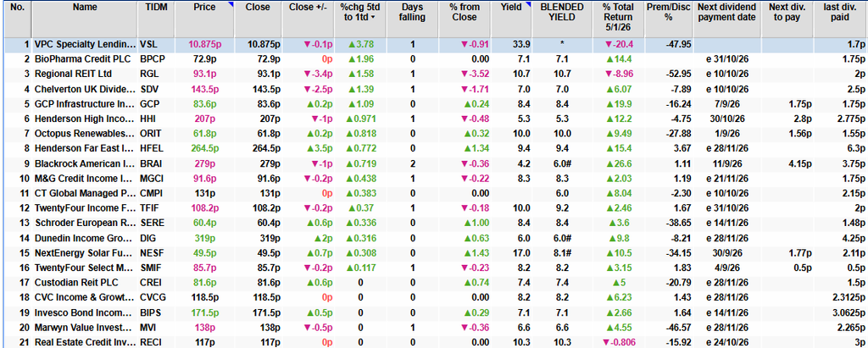Viewport: 868px width, 348px height.
Task: Click the last div. paid header
Action: pyautogui.click(x=841, y=19)
